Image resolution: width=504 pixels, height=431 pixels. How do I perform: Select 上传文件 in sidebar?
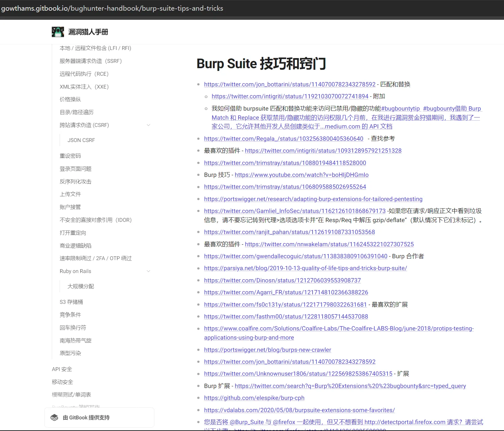coord(70,194)
